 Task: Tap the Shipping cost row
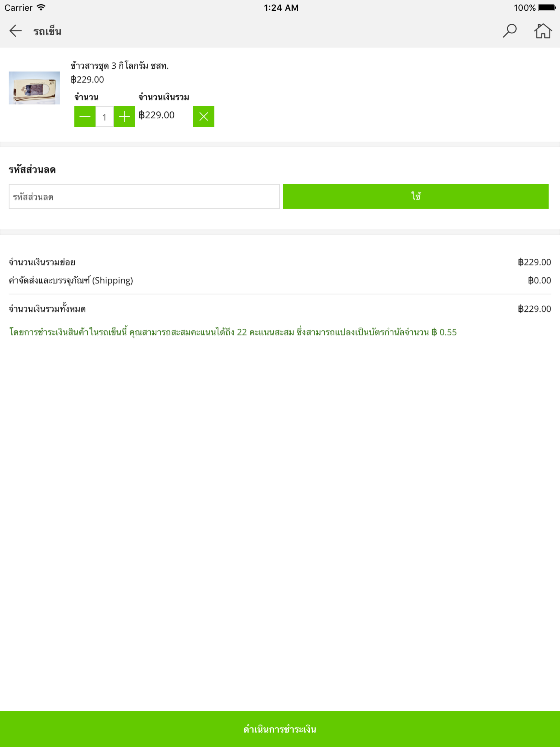tap(280, 280)
